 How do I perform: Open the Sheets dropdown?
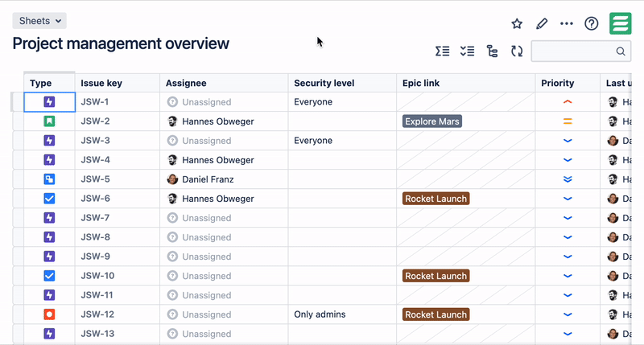[x=39, y=21]
